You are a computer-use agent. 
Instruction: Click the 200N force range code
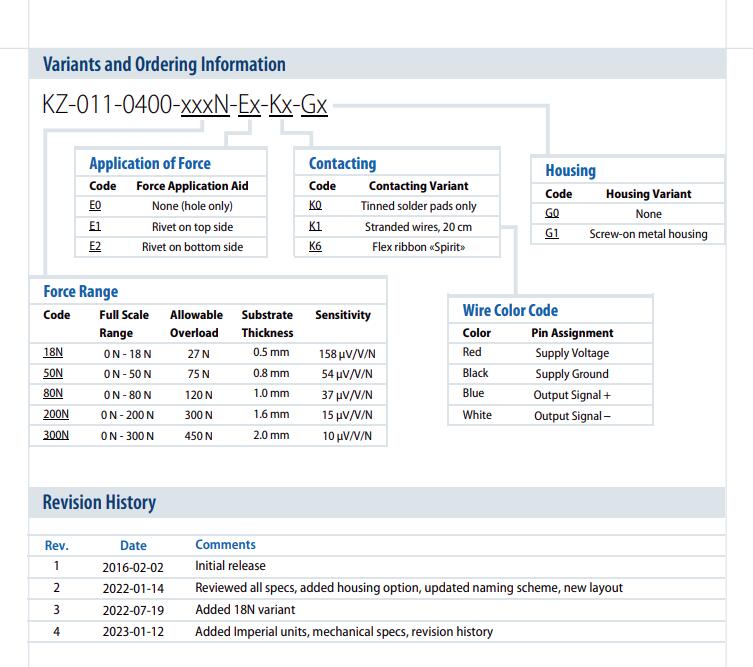[x=56, y=414]
